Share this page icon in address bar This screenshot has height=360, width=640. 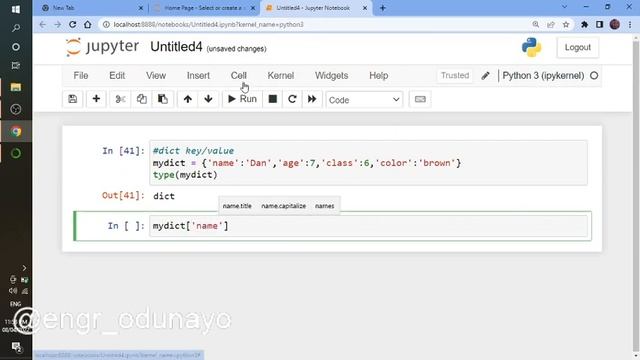[x=551, y=24]
